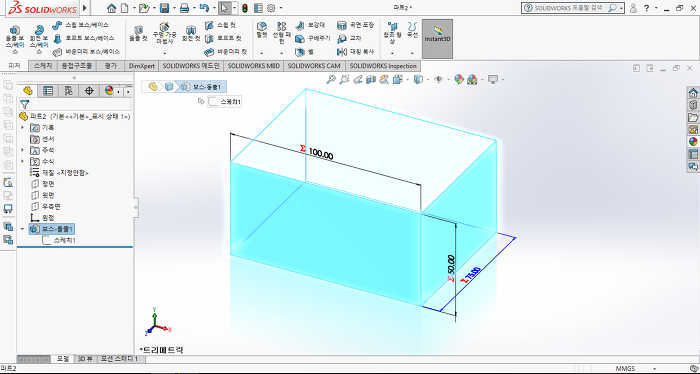Switch to the 스케치 tab
Screen dimensions: 700x374
43,66
